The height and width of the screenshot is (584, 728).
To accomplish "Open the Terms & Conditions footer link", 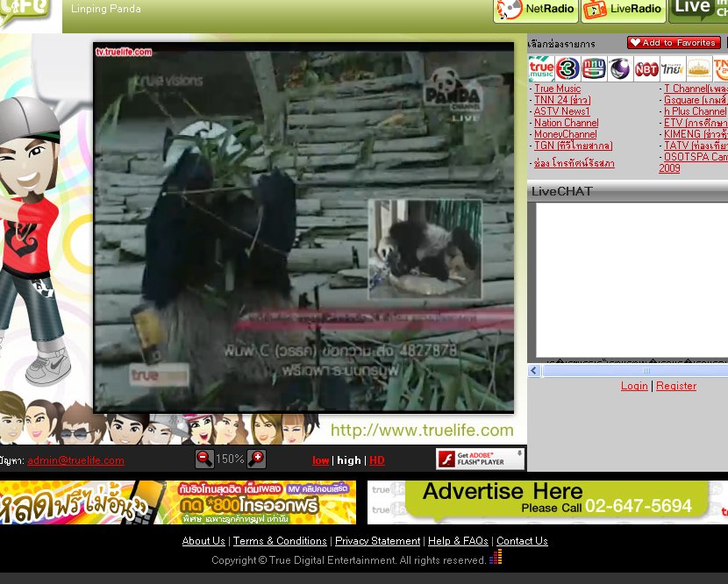I will pos(280,541).
